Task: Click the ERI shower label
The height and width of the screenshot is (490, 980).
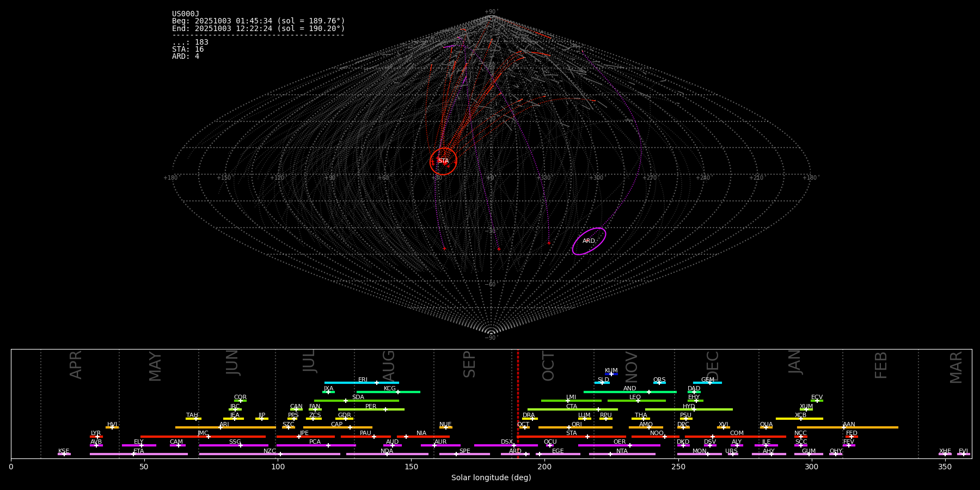Action: coord(363,380)
